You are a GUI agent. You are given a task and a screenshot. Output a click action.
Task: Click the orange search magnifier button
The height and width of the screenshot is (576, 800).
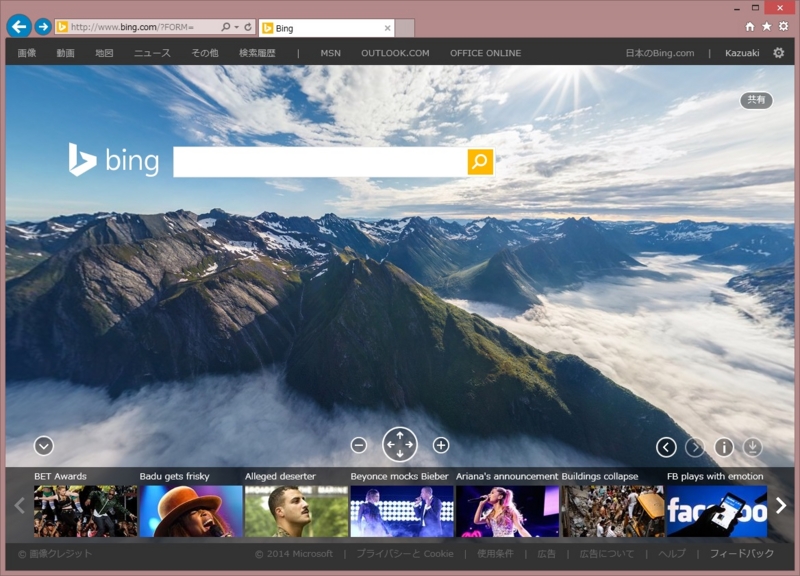tap(480, 162)
